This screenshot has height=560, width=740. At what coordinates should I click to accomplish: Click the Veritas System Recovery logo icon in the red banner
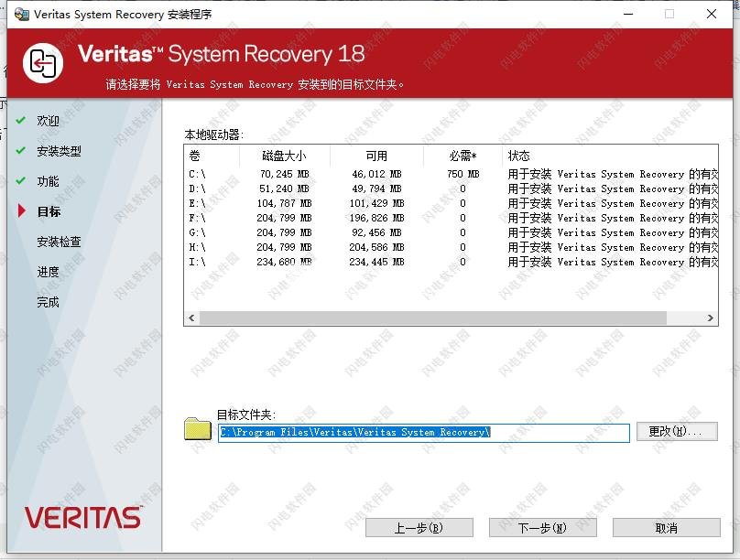[x=43, y=63]
